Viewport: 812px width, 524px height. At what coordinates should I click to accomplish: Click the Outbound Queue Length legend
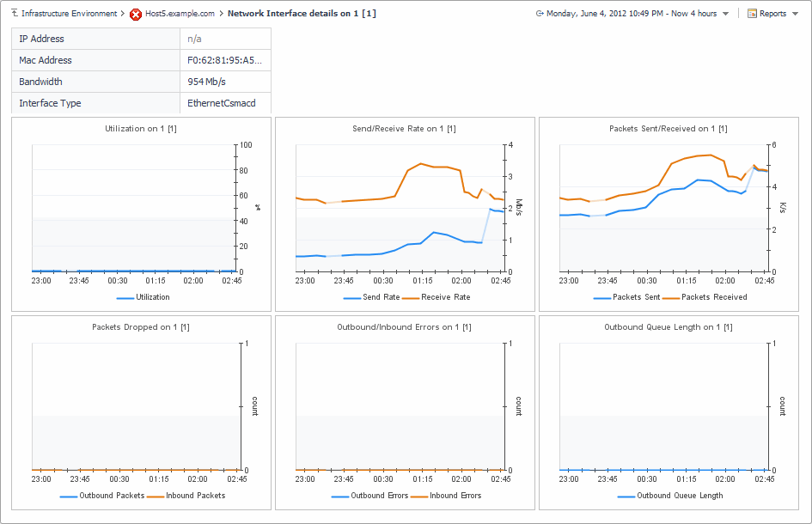(669, 496)
